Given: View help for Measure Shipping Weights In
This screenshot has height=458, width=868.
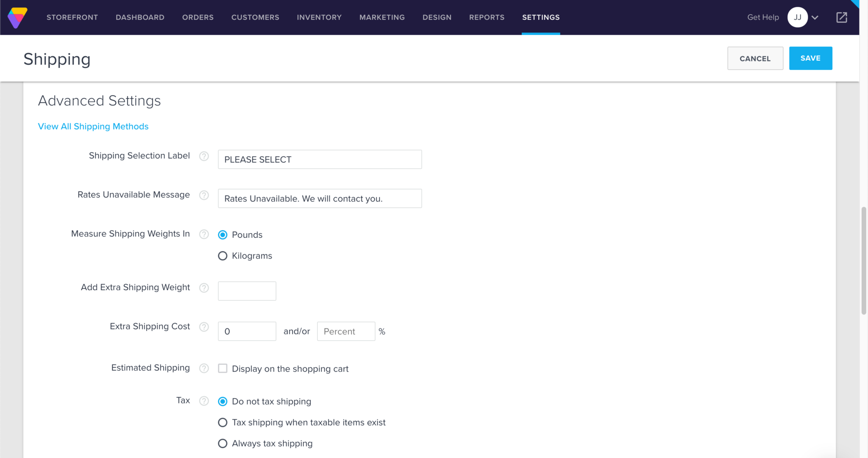Looking at the screenshot, I should tap(204, 234).
